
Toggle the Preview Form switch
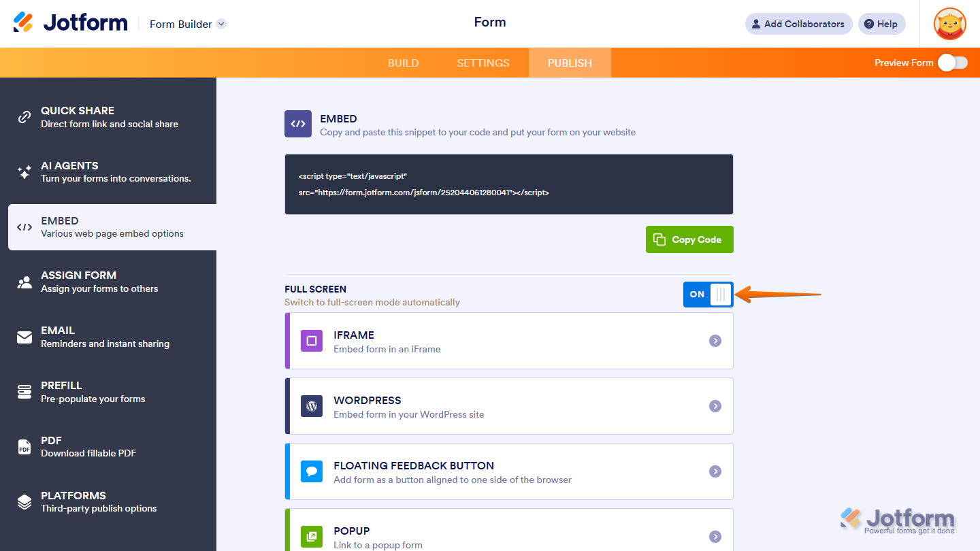(952, 63)
